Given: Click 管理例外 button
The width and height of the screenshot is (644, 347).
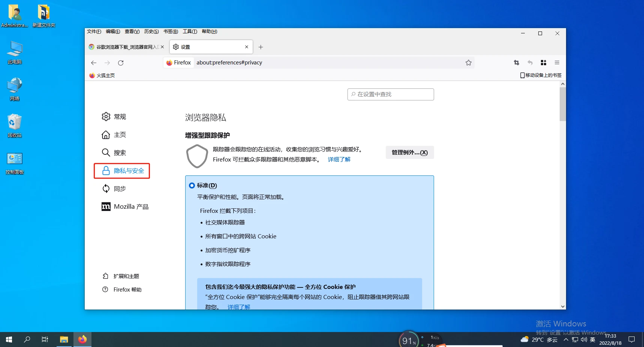Looking at the screenshot, I should [x=410, y=153].
